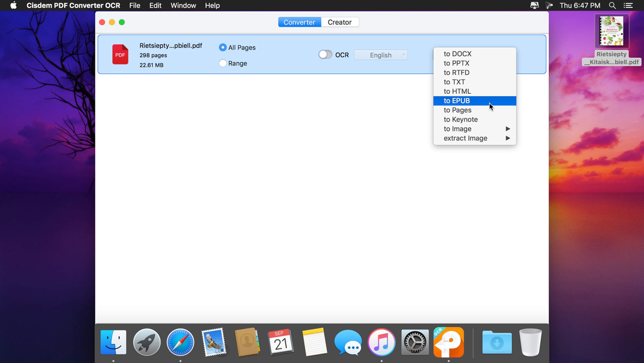Launch iTunes from the dock
The width and height of the screenshot is (644, 363).
[381, 342]
